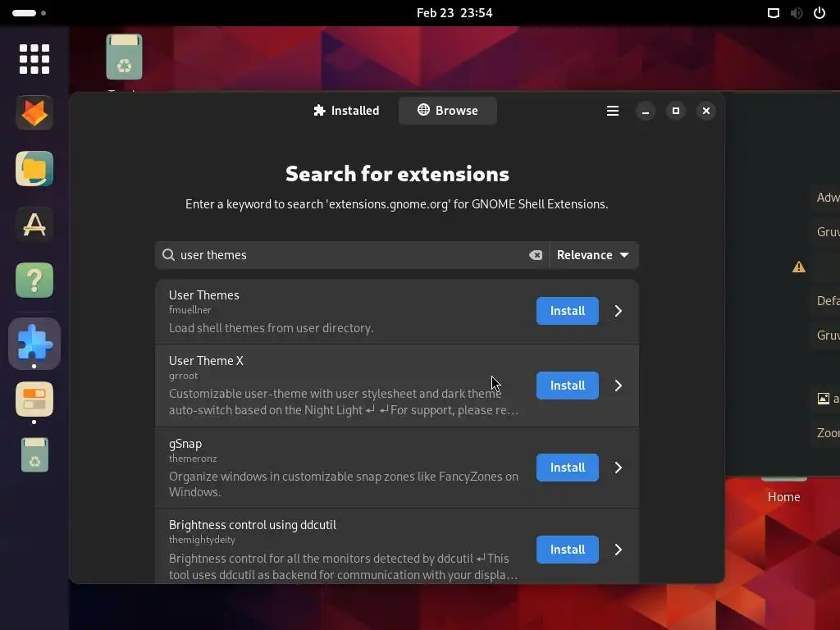
Task: Select User Themes result title
Action: pos(204,295)
